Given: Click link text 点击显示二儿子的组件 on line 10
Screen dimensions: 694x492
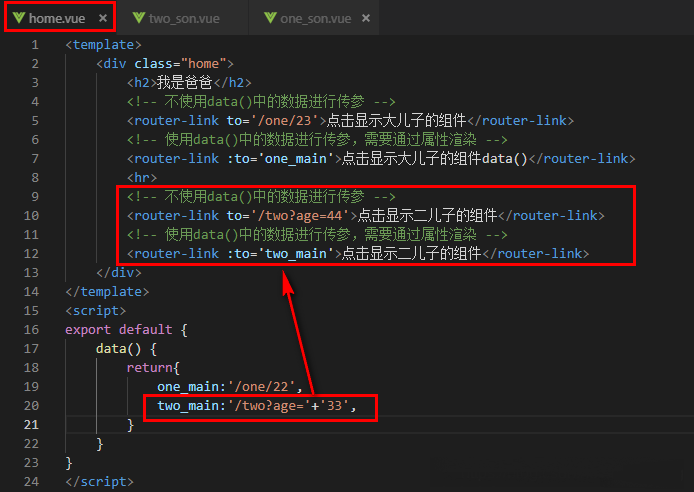Looking at the screenshot, I should pyautogui.click(x=428, y=216).
